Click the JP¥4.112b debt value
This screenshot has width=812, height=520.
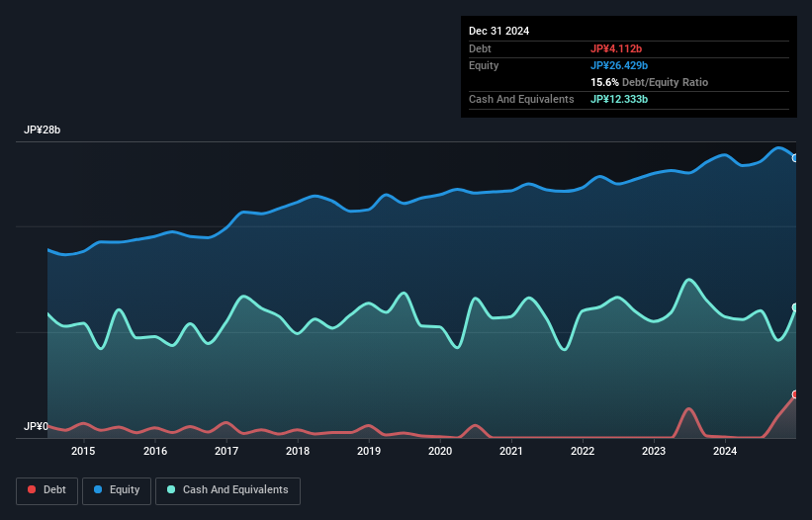point(616,48)
